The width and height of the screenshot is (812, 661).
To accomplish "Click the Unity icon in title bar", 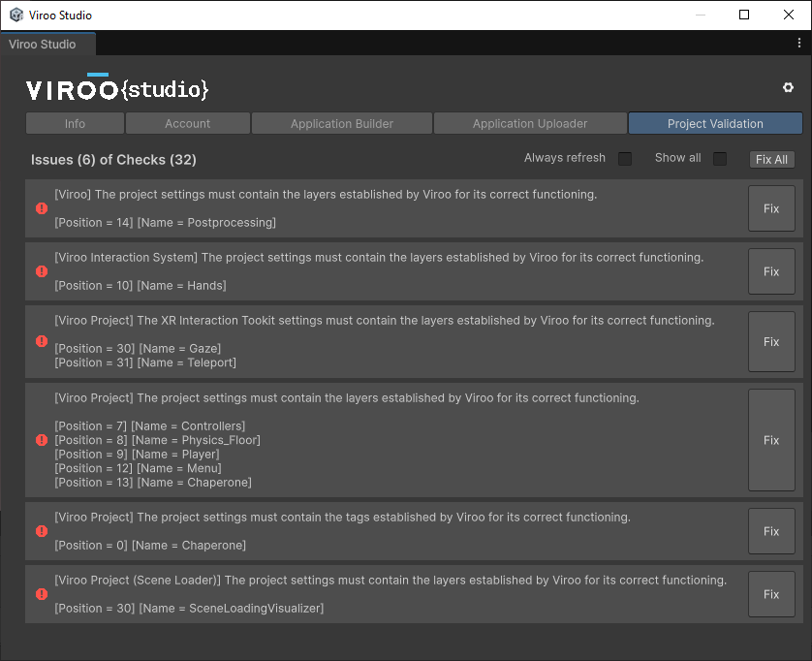I will pos(16,16).
